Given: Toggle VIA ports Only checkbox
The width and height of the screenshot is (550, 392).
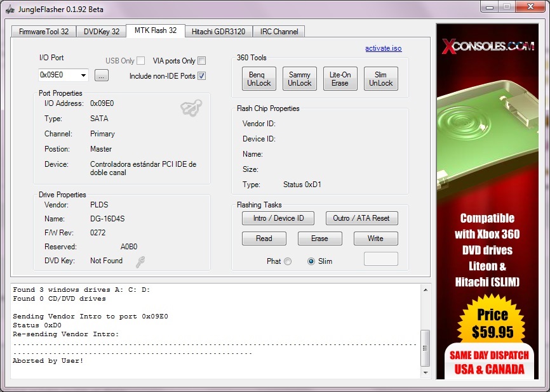Looking at the screenshot, I should click(x=202, y=61).
